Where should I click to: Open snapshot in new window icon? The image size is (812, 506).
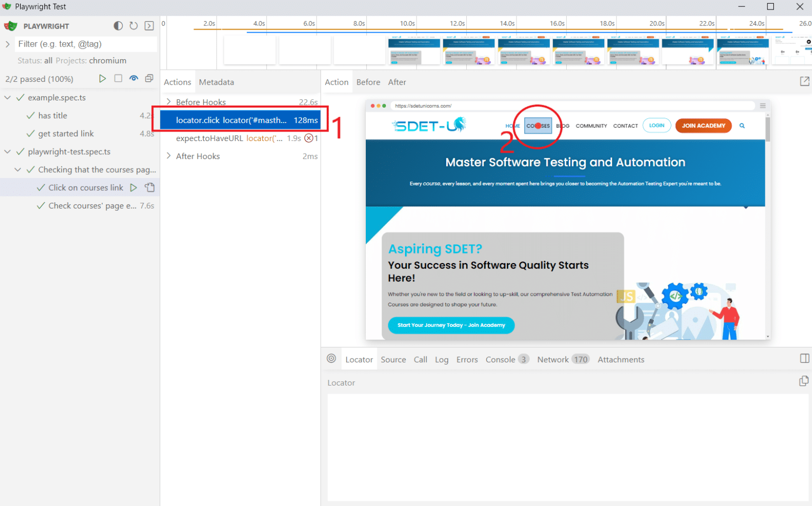coord(804,81)
